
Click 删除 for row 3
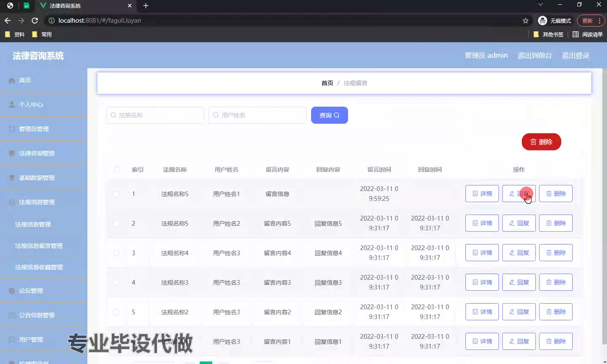coord(556,253)
